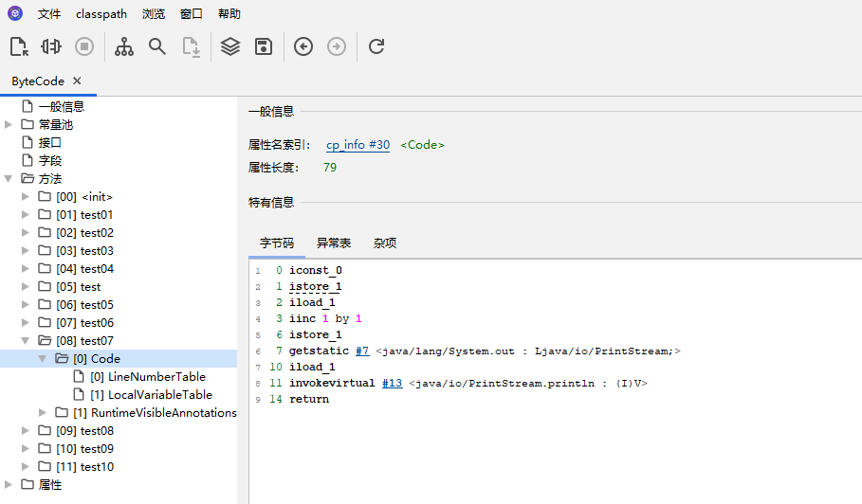Click the 字段 file icon

pos(28,160)
